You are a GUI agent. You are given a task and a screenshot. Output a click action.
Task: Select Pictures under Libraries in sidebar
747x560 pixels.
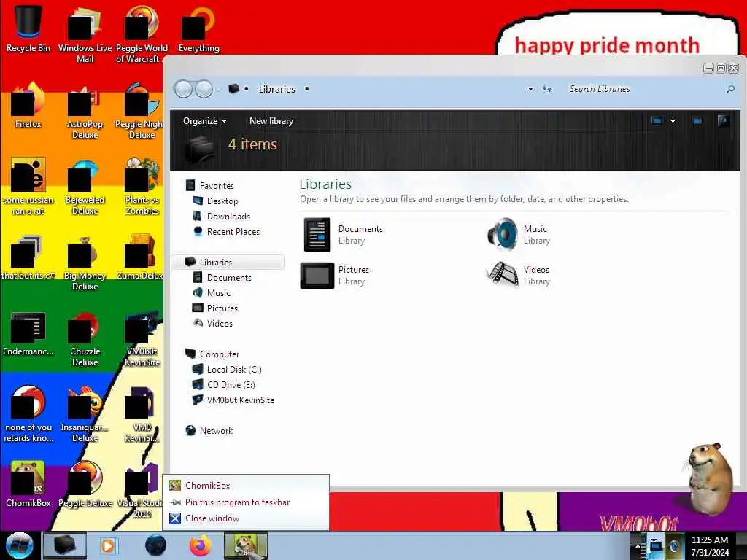222,308
